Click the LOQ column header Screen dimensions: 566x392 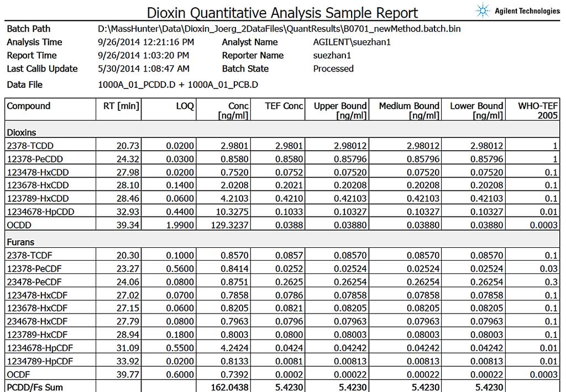click(169, 109)
